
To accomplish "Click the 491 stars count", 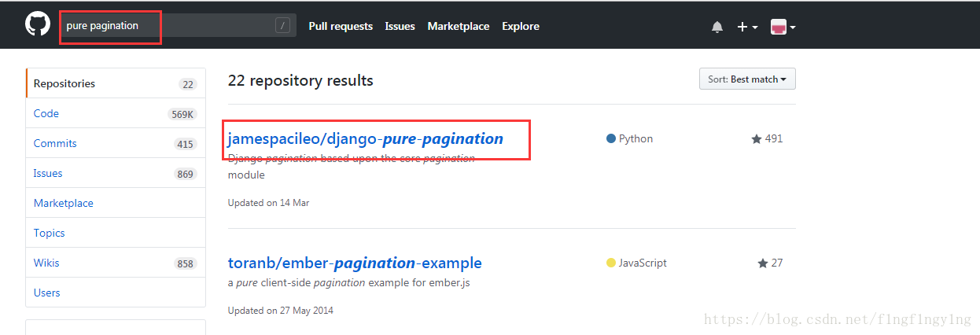I will click(767, 139).
